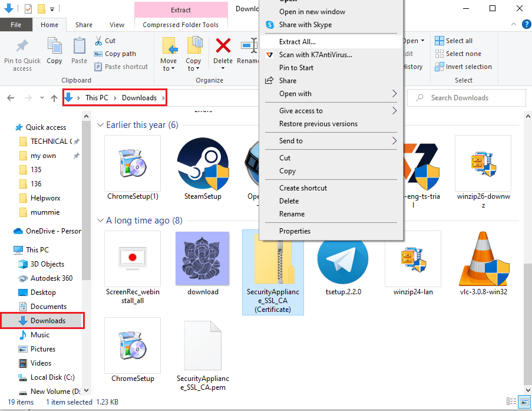Click the Move to folder icon
The height and width of the screenshot is (411, 532).
pos(170,46)
